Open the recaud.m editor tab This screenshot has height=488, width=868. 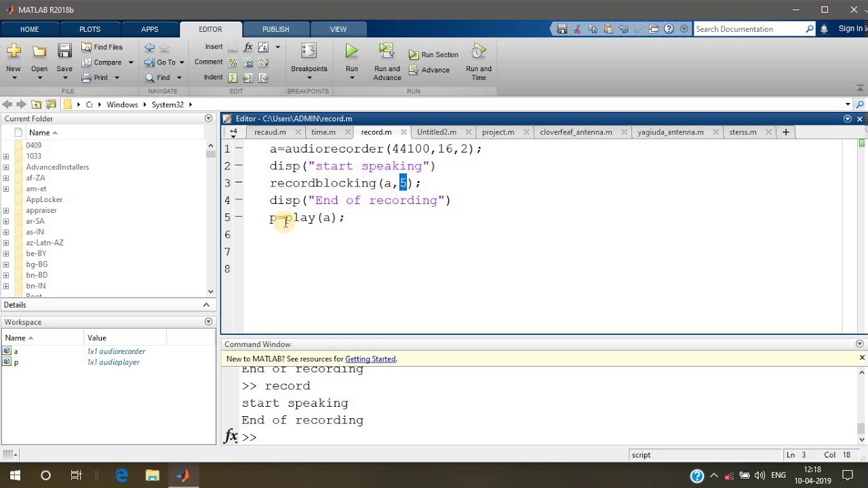(270, 132)
